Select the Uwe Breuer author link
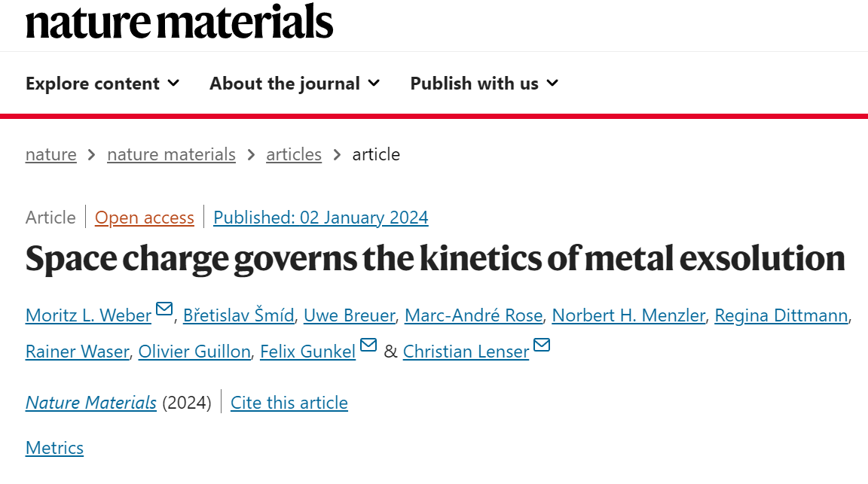The image size is (868, 484). tap(350, 315)
